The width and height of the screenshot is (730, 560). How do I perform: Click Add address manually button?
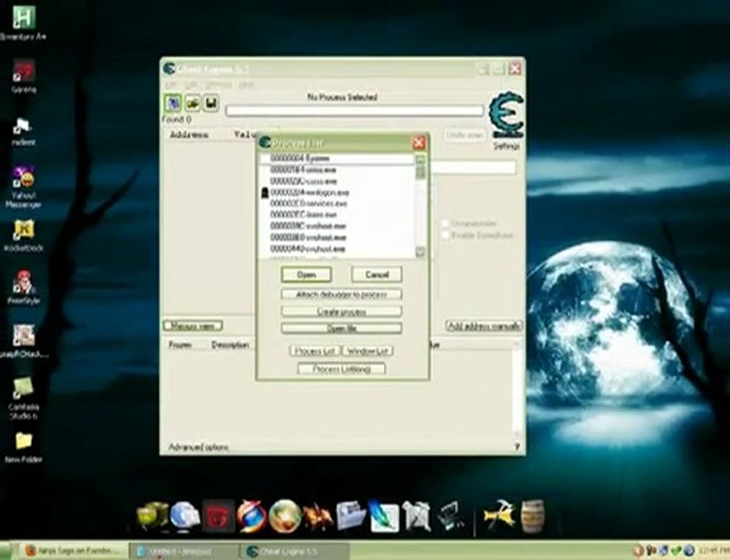pos(484,326)
